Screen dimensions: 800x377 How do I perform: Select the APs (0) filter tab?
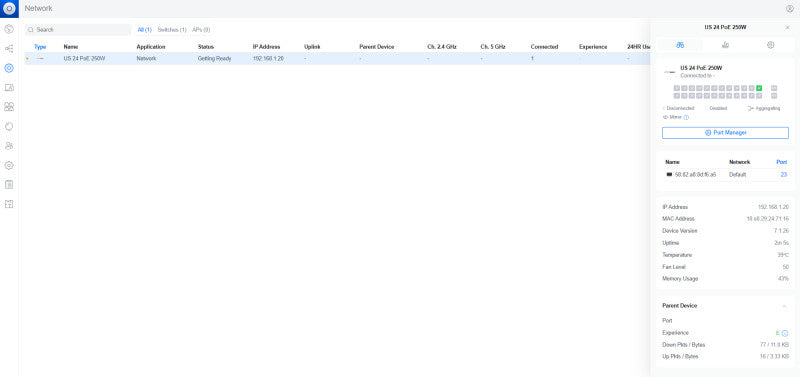[201, 30]
